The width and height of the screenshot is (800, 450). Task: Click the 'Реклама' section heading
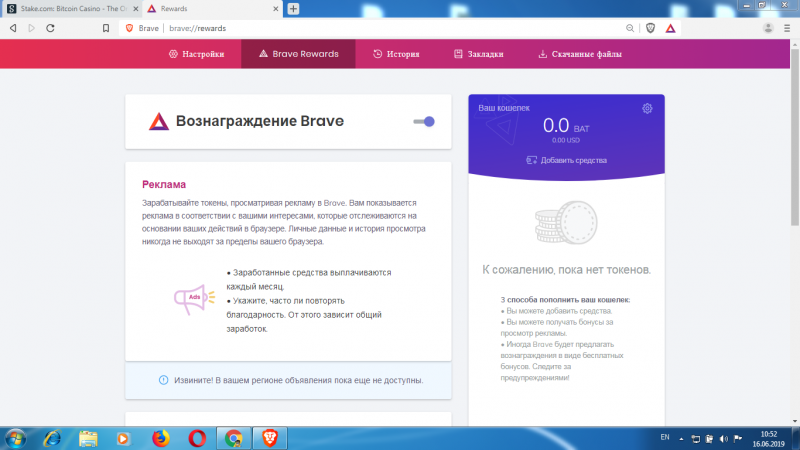coord(164,184)
